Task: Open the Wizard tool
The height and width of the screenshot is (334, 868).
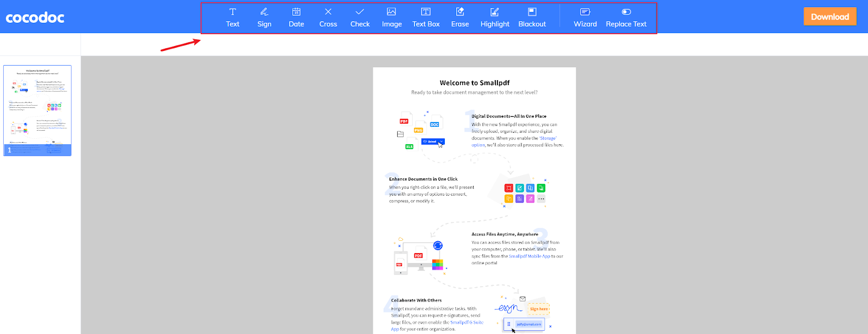Action: point(585,17)
